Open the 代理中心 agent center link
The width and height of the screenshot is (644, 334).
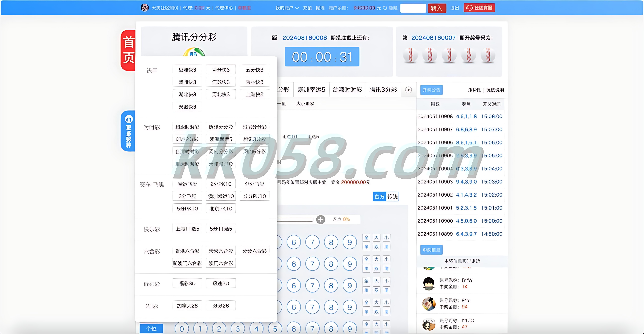tap(224, 8)
